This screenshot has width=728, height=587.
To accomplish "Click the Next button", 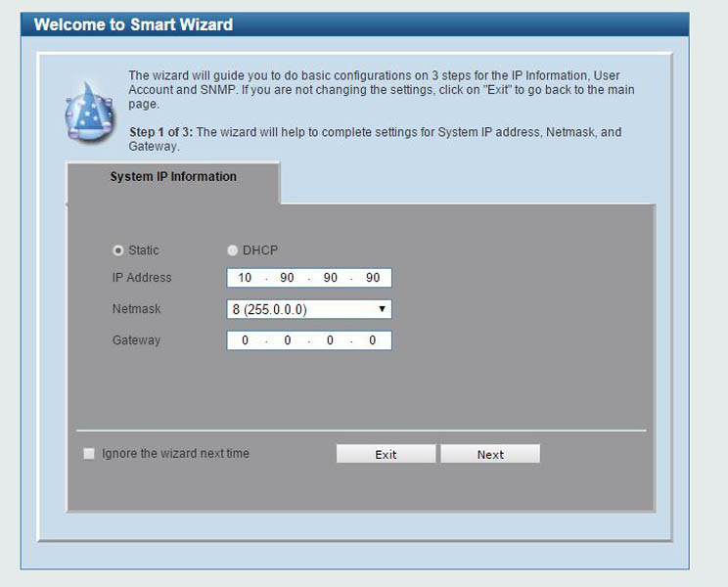I will tap(490, 454).
